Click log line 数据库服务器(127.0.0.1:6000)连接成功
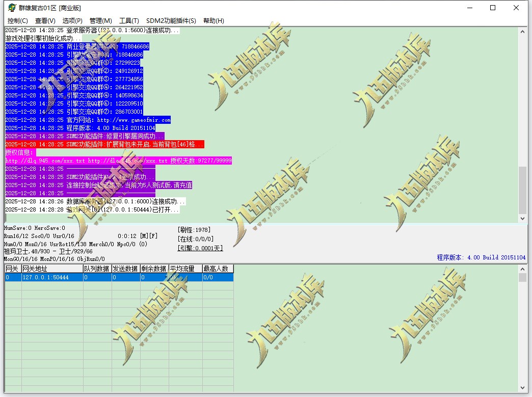532x397 pixels. 95,201
